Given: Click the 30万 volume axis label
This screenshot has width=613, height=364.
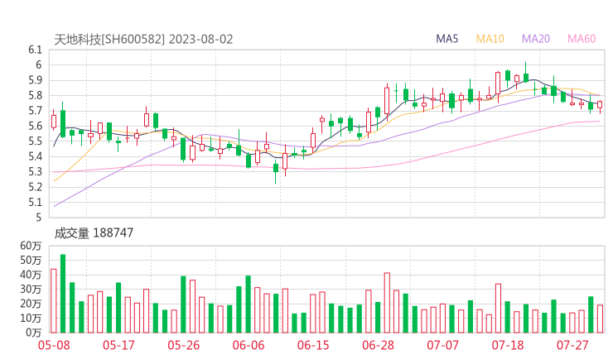Looking at the screenshot, I should (x=31, y=290).
